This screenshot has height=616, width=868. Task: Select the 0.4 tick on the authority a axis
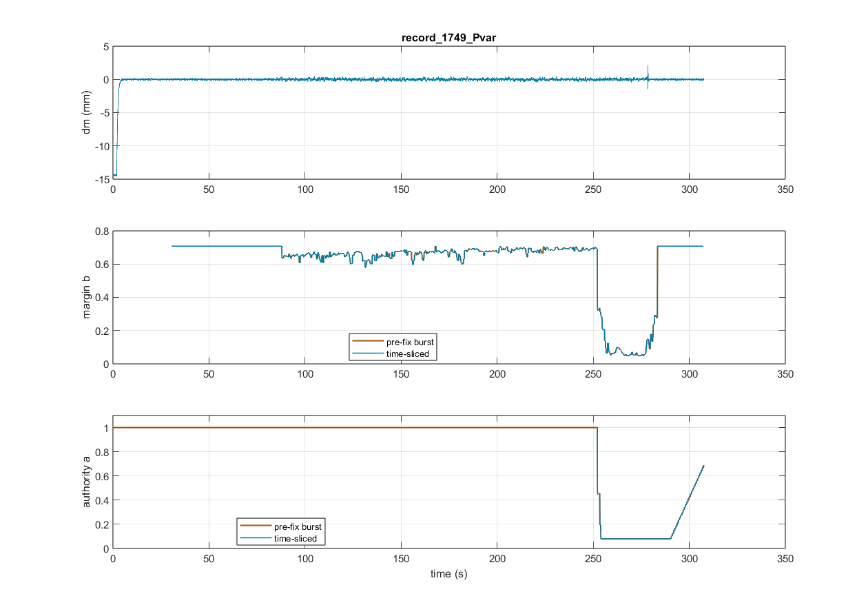[102, 500]
